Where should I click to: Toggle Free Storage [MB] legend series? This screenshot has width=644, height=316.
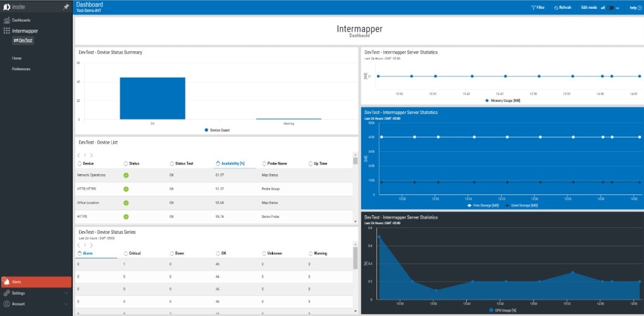[483, 205]
